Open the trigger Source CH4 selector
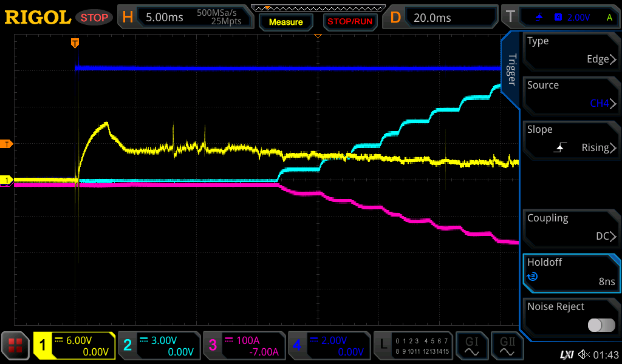This screenshot has height=364, width=622. pos(571,95)
